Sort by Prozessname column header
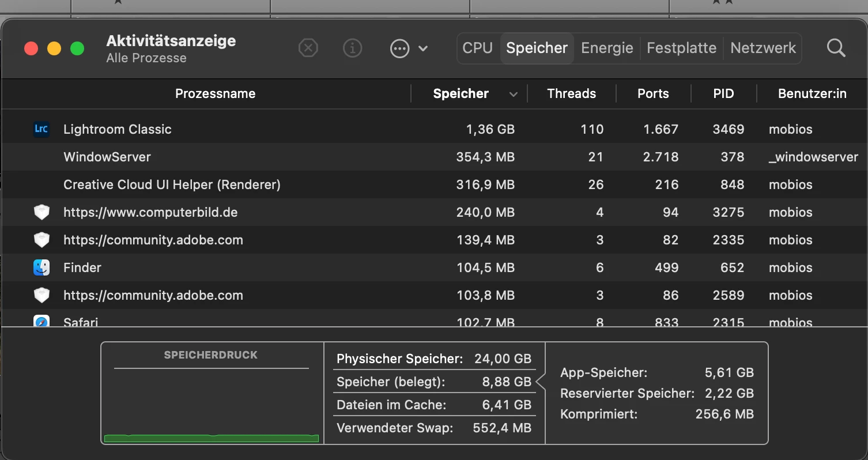The height and width of the screenshot is (460, 868). 215,94
